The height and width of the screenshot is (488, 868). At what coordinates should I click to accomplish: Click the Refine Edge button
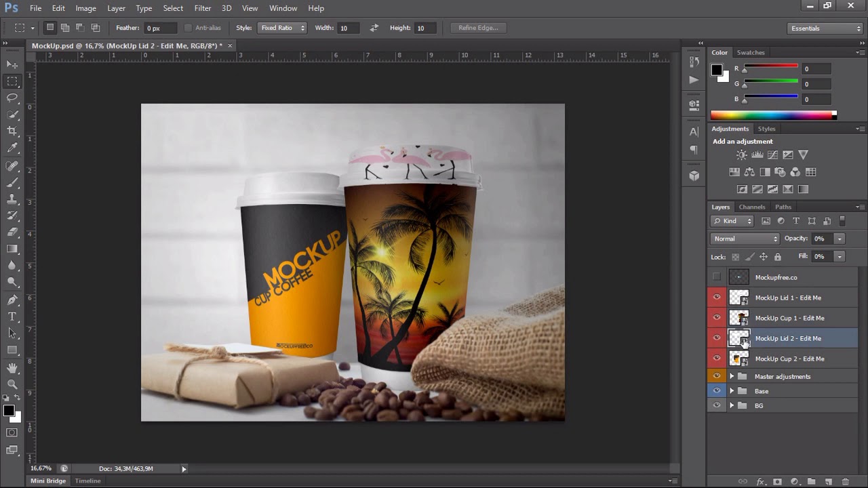[x=478, y=28]
